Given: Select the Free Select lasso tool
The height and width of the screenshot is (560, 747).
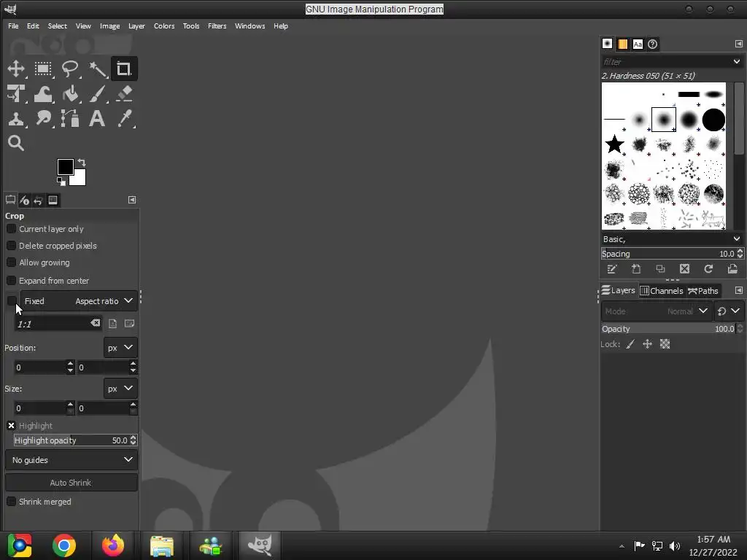Looking at the screenshot, I should [70, 69].
